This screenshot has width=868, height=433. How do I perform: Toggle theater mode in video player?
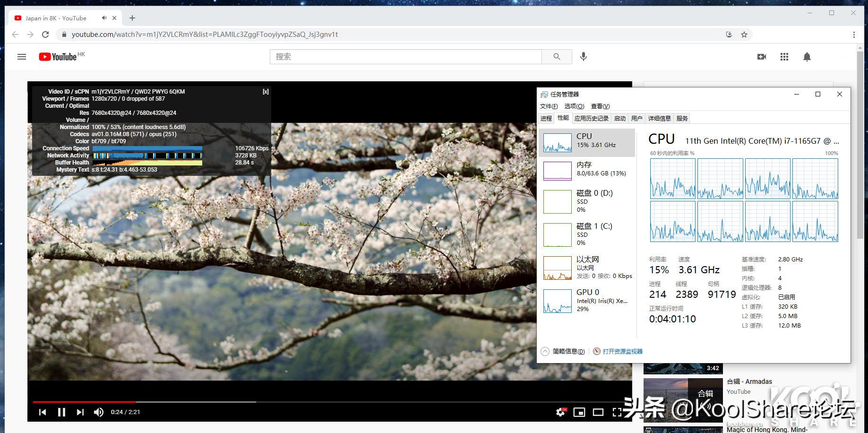tap(598, 412)
